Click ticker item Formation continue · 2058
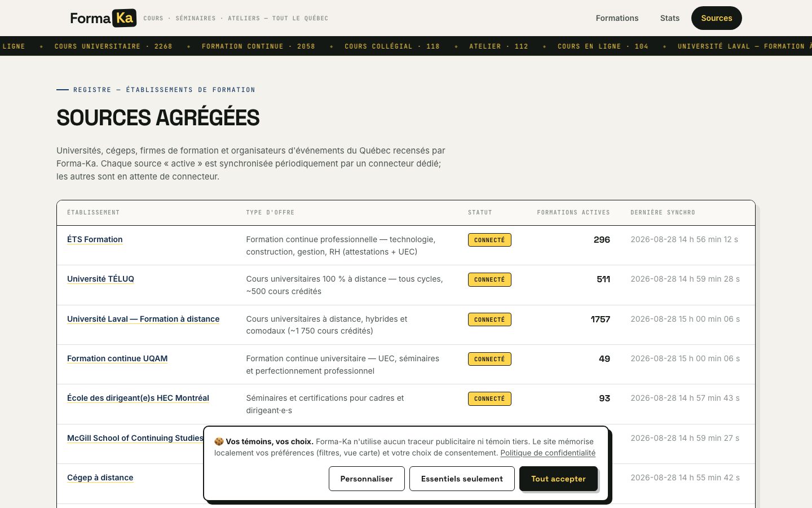This screenshot has height=508, width=812. [258, 46]
